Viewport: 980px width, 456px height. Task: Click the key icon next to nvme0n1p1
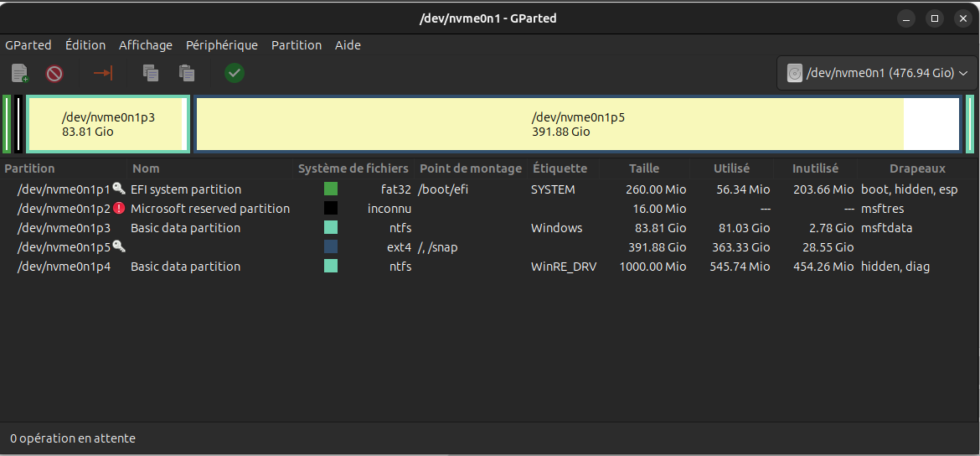(x=119, y=189)
